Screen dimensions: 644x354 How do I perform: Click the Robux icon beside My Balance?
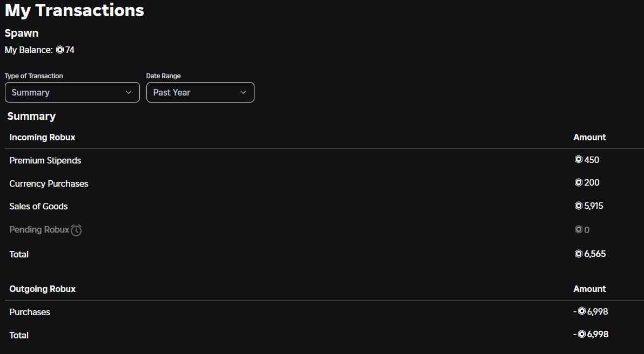click(60, 50)
